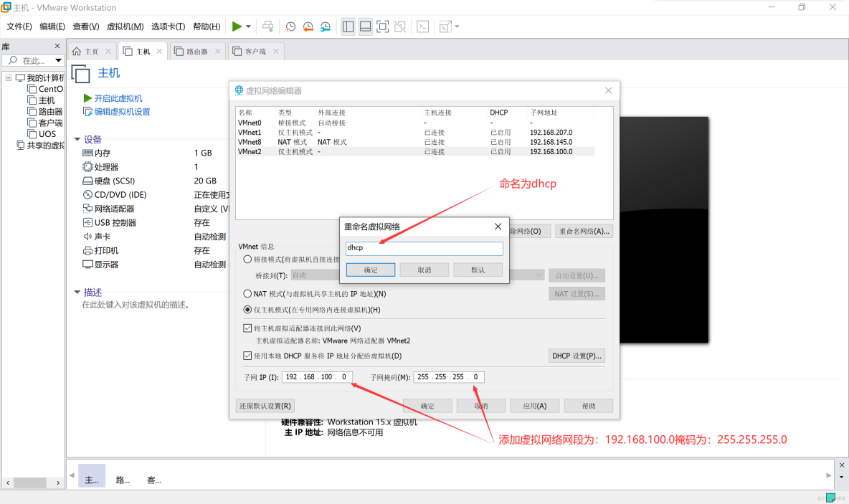Close the library panel with its X

pyautogui.click(x=57, y=46)
